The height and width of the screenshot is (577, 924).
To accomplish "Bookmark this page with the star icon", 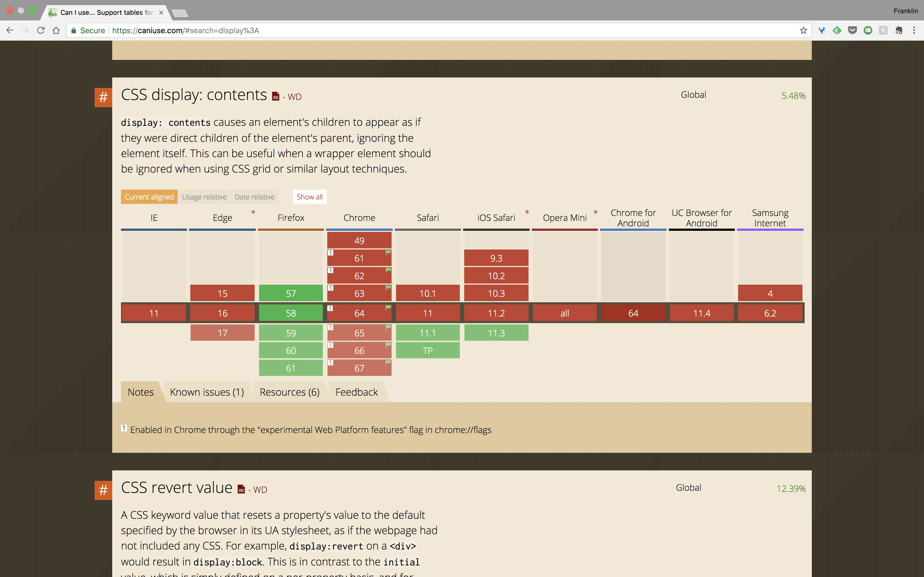I will [x=803, y=30].
